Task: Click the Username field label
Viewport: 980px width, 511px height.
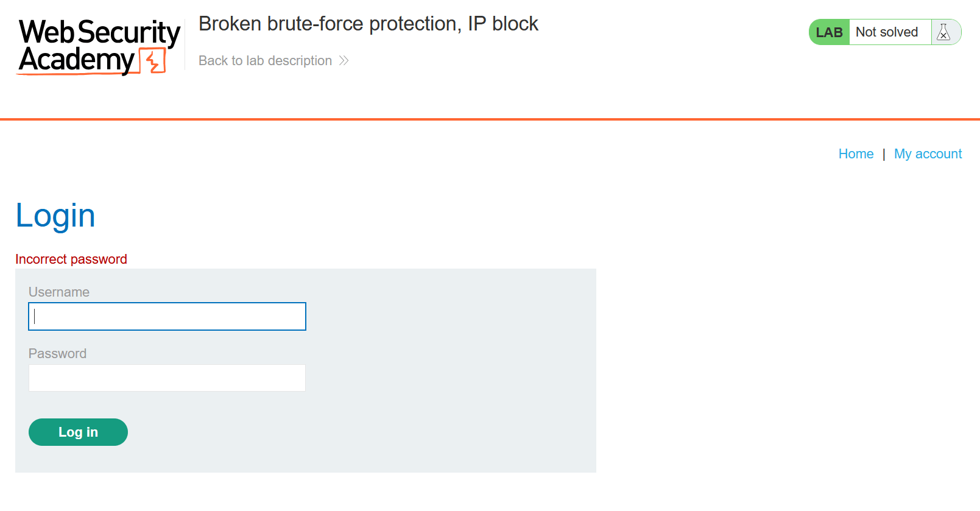Action: [x=58, y=292]
